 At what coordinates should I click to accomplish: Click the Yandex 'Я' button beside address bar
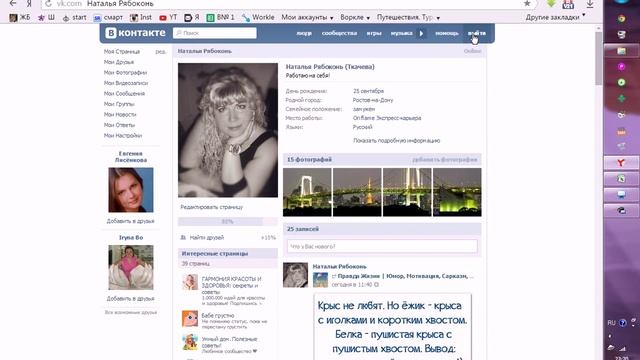point(29,4)
